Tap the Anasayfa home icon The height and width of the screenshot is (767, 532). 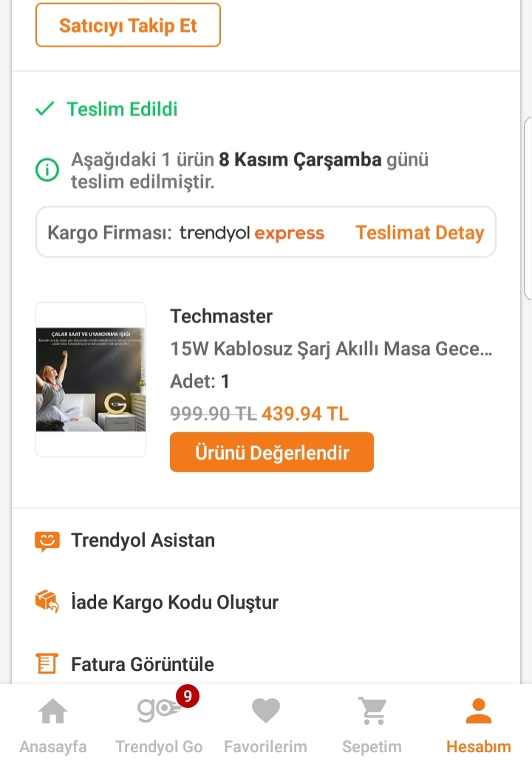[52, 712]
